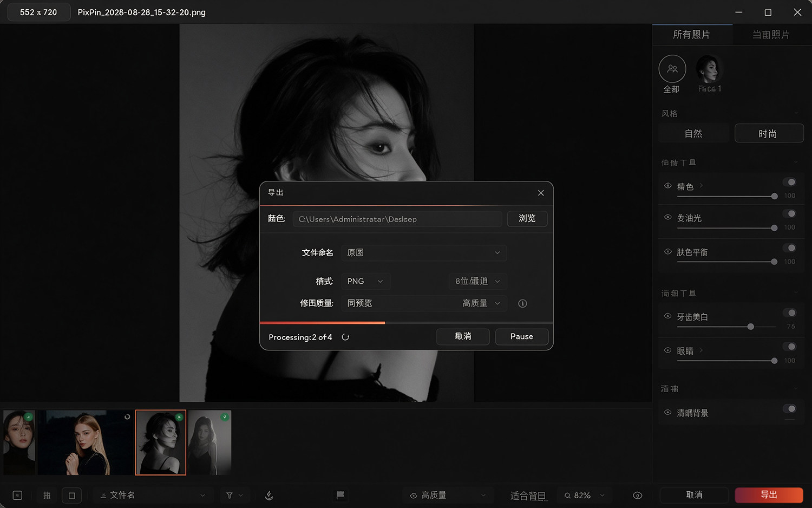Open the 文件命名 dropdown showing 原图
812x508 pixels.
pos(424,253)
